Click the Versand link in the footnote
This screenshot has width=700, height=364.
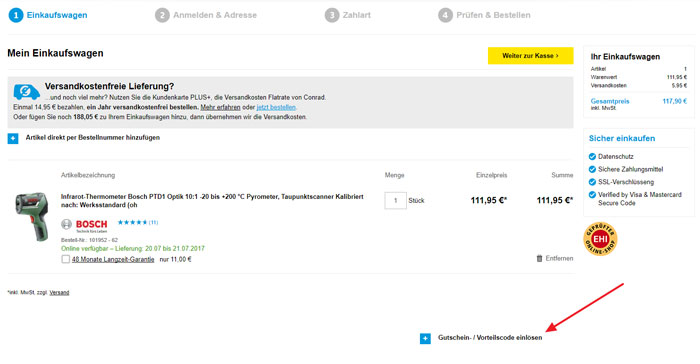click(x=59, y=293)
